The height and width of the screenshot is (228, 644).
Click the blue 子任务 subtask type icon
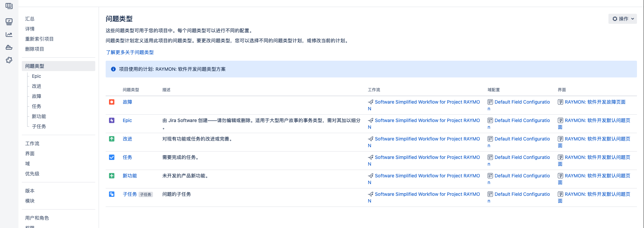tap(112, 194)
